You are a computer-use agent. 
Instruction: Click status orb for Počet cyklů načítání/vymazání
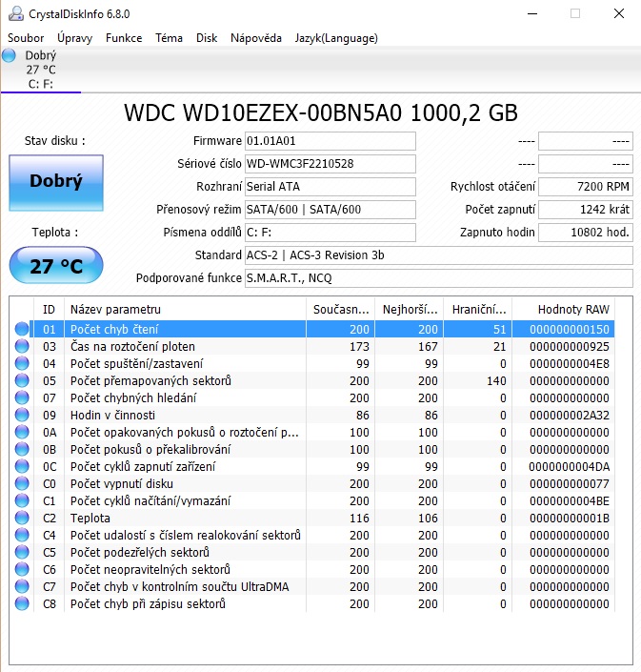[x=22, y=500]
